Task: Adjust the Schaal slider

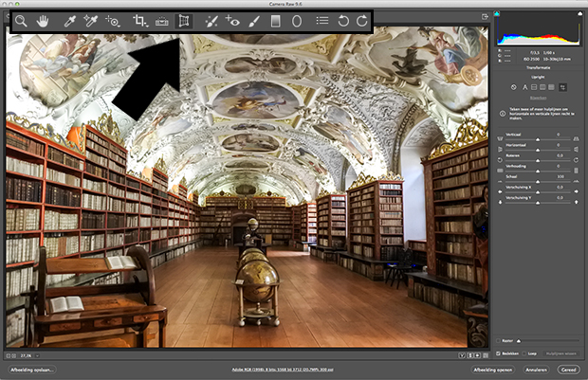Action: coord(538,182)
